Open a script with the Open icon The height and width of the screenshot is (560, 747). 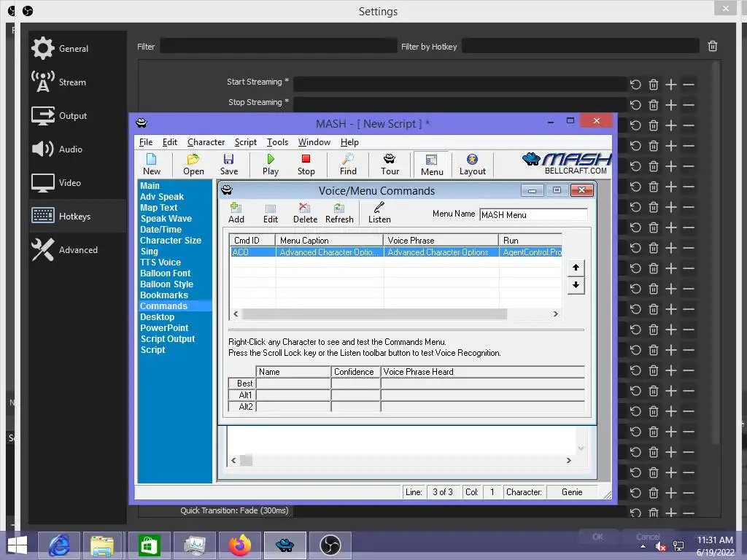point(193,164)
